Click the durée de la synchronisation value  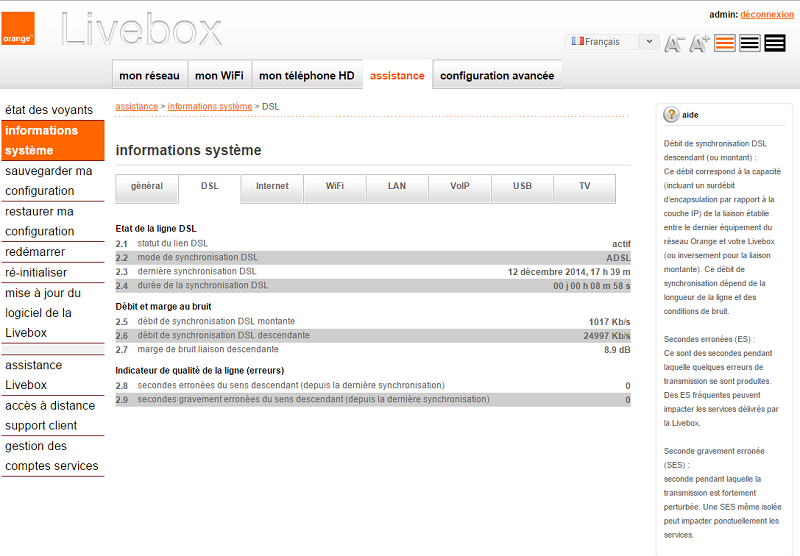click(x=592, y=286)
